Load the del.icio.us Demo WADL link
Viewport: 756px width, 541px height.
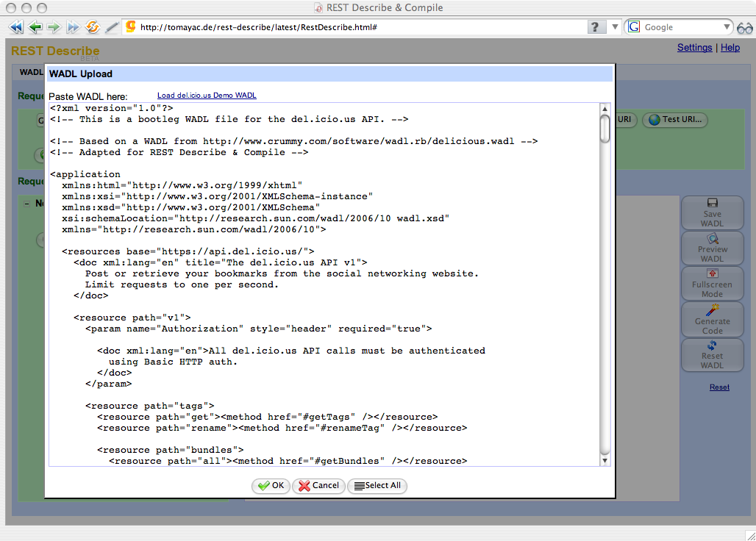[x=207, y=96]
